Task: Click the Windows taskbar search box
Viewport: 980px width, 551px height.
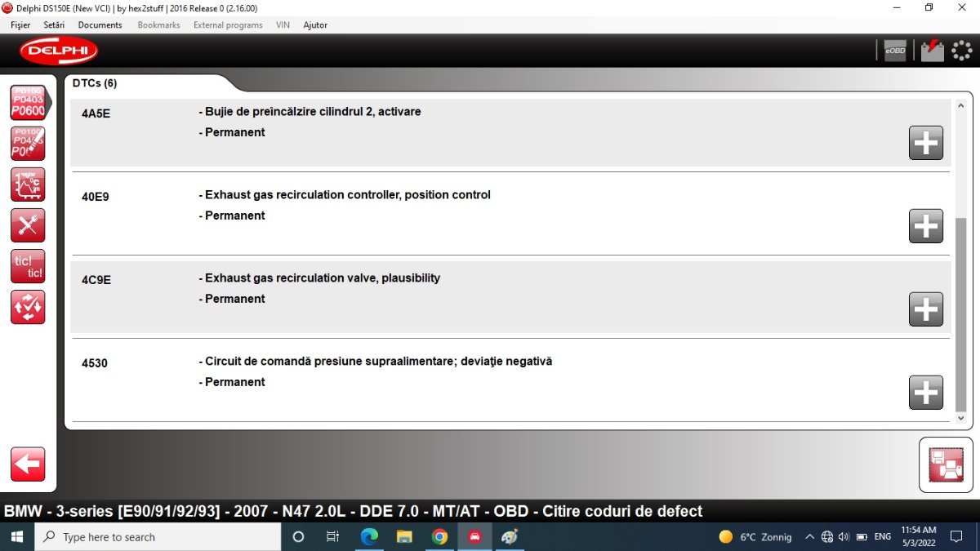Action: tap(157, 537)
